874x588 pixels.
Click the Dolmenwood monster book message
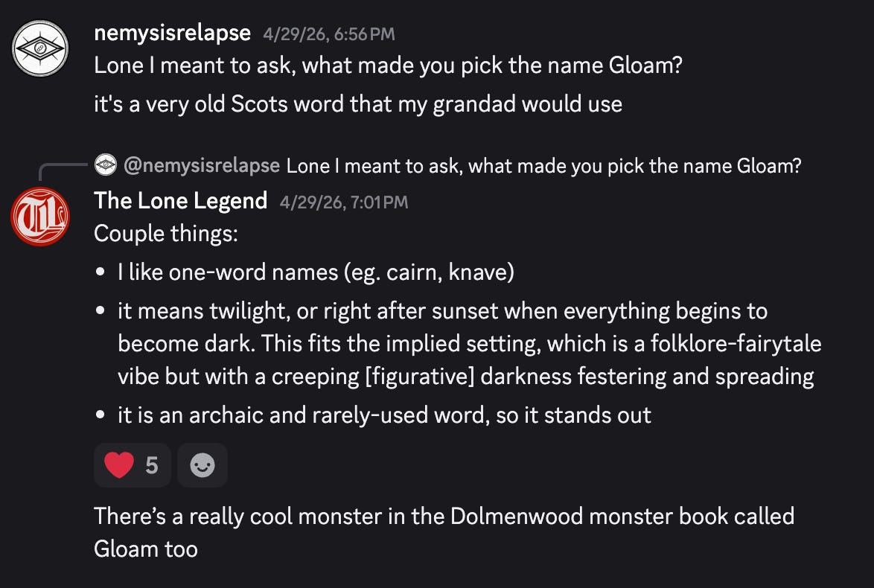[x=444, y=532]
